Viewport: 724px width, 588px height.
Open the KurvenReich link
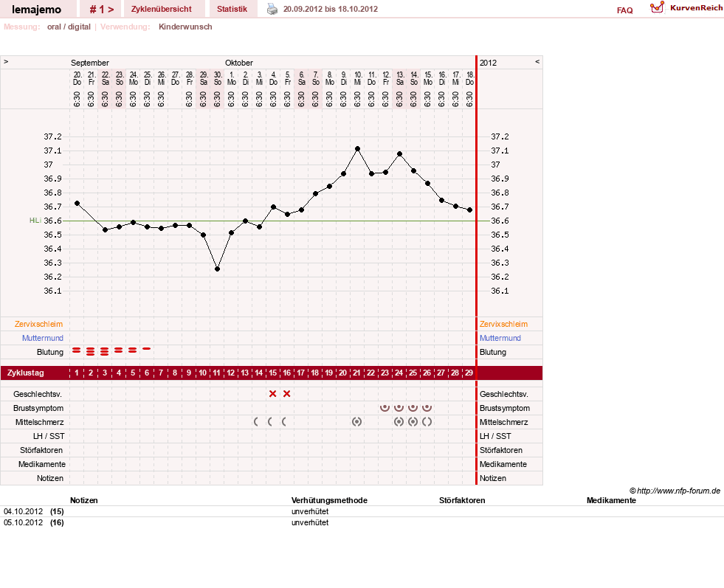point(696,8)
